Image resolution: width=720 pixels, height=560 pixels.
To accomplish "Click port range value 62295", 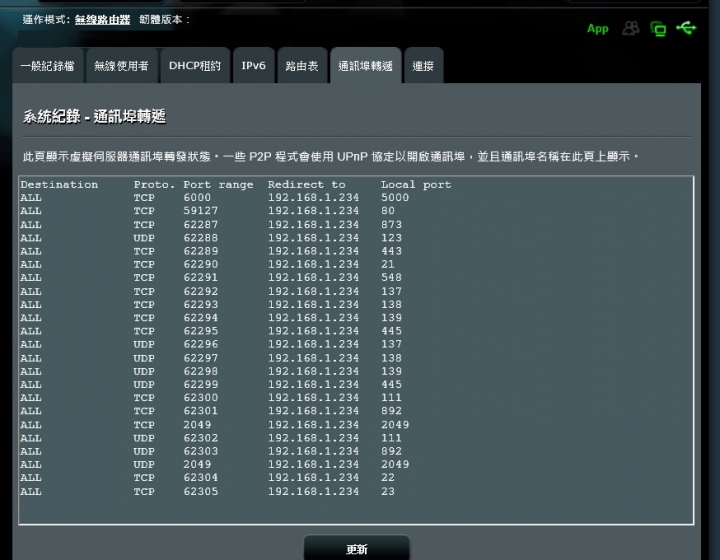I will coord(201,331).
